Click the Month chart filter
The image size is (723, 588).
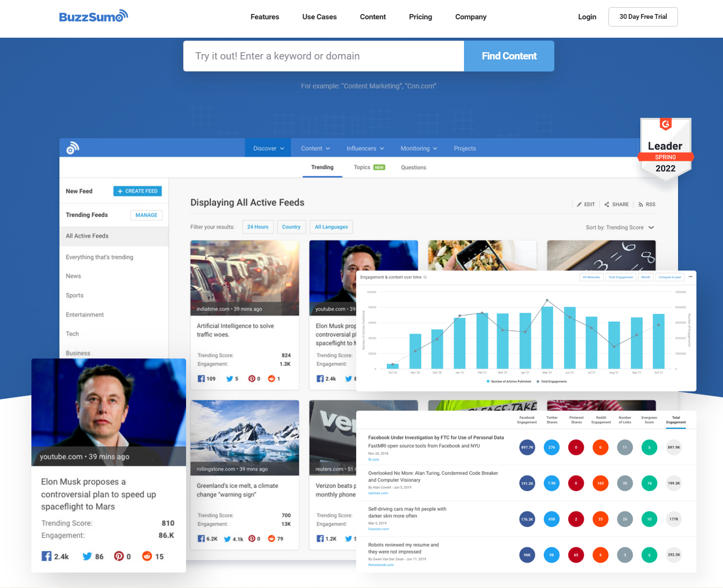(646, 277)
